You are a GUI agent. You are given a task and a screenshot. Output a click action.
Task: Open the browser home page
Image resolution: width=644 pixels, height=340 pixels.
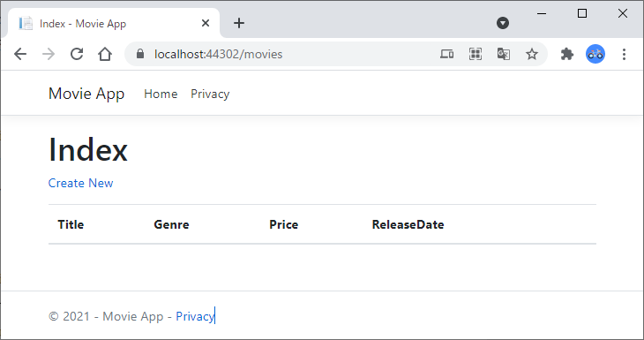coord(105,54)
